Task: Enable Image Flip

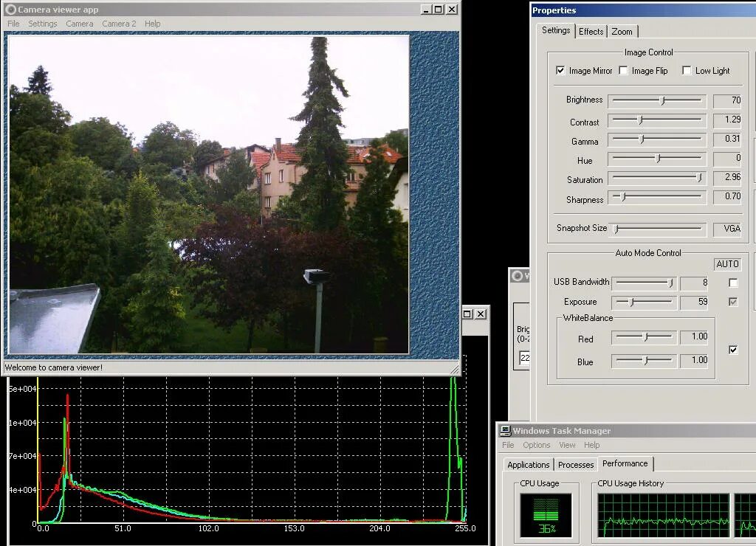Action: pyautogui.click(x=623, y=70)
